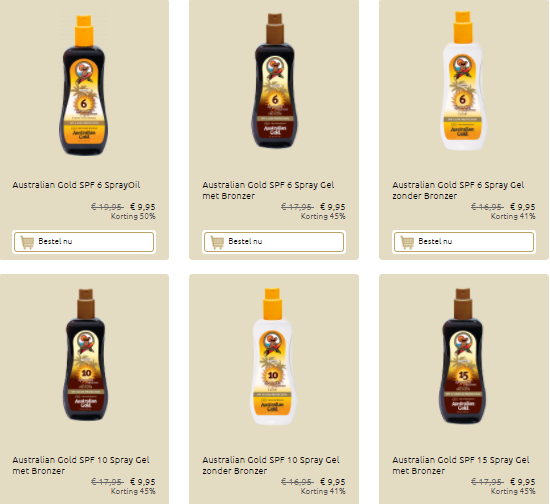Click the €9,95 price of SPF 6 SprayOil
The image size is (550, 504).
(142, 207)
